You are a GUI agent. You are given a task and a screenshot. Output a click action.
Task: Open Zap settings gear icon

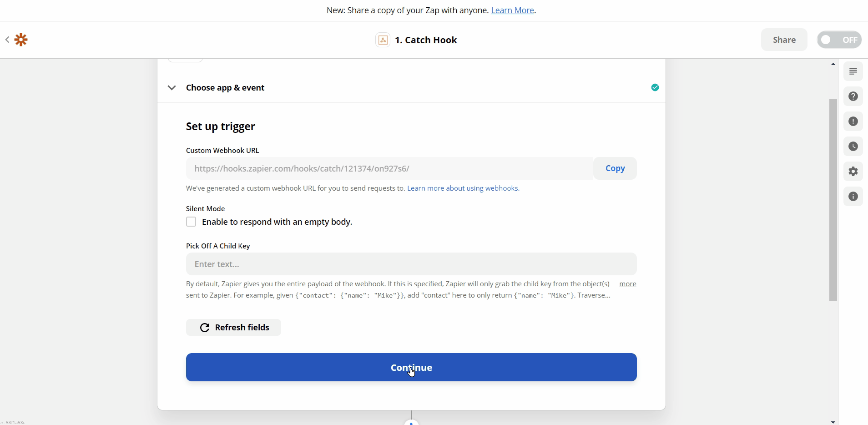pyautogui.click(x=853, y=172)
